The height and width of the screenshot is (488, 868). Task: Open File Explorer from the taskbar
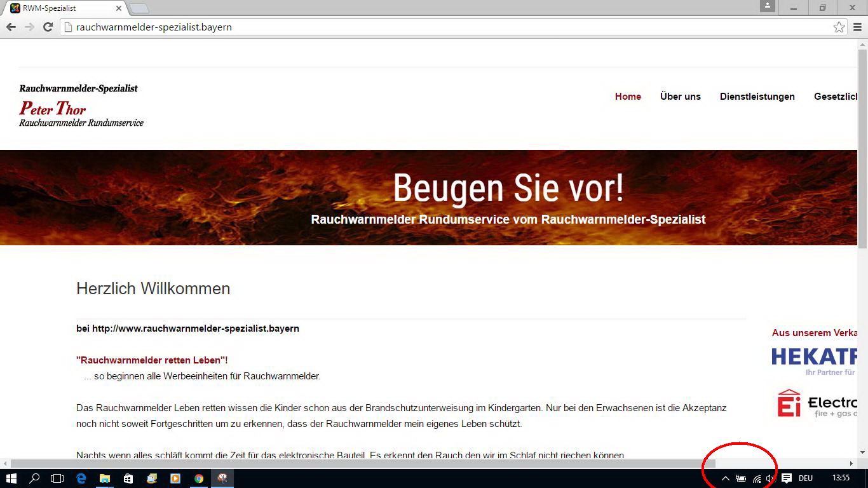coord(105,478)
